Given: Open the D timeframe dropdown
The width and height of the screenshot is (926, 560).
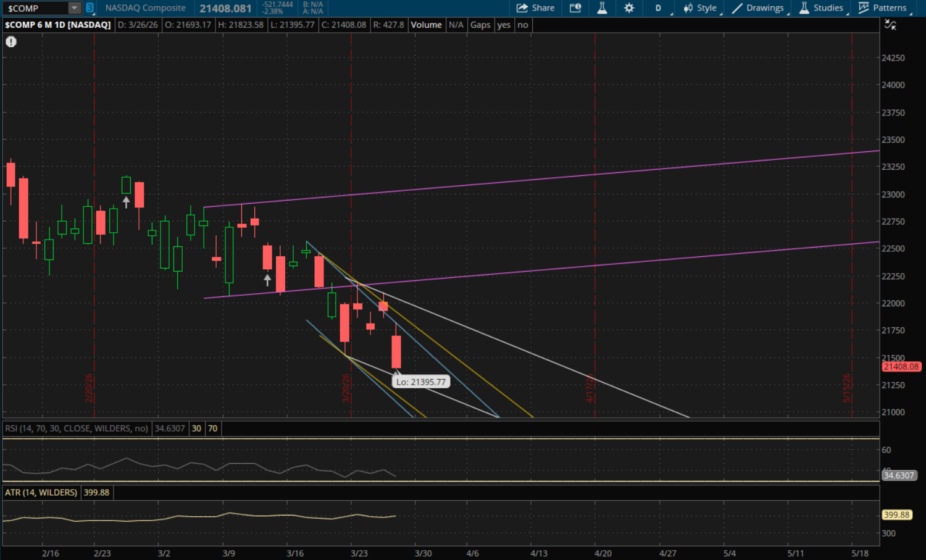Looking at the screenshot, I should [x=658, y=8].
